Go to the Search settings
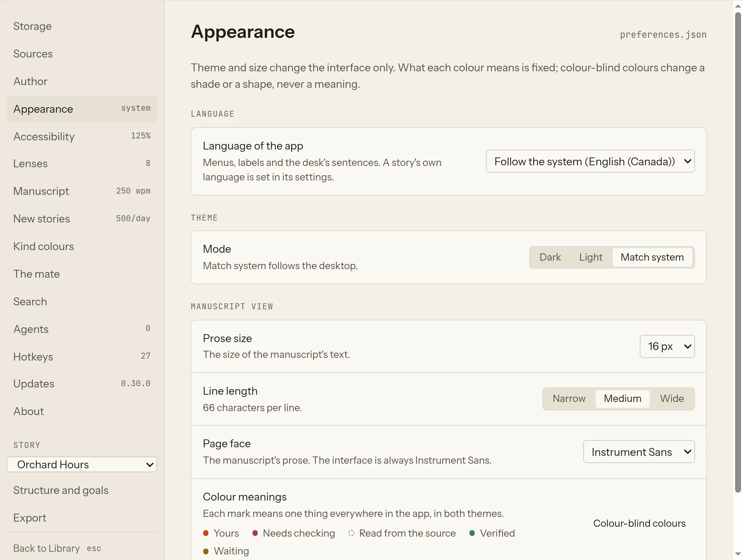 pos(82,301)
